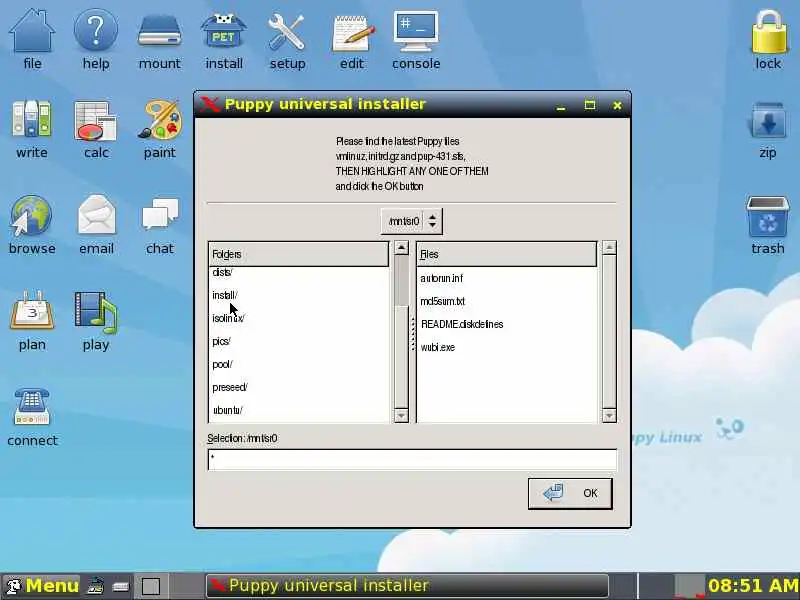Close the Puppy universal installer window
Image resolution: width=800 pixels, height=600 pixels.
click(617, 105)
